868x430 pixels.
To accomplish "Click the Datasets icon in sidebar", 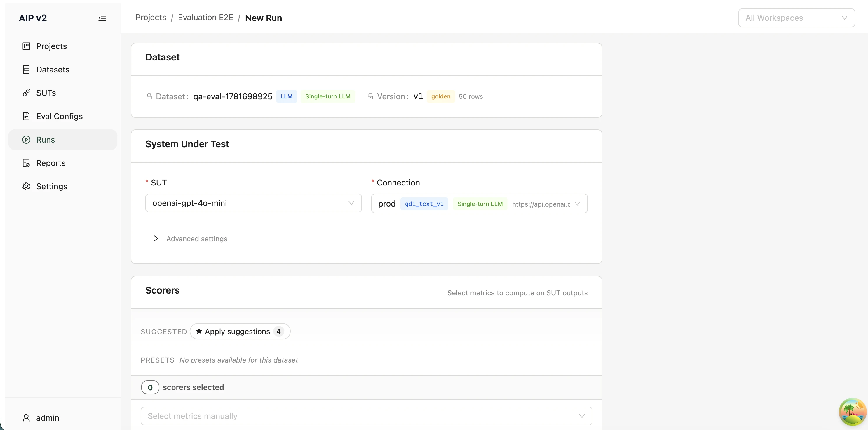I will point(26,70).
